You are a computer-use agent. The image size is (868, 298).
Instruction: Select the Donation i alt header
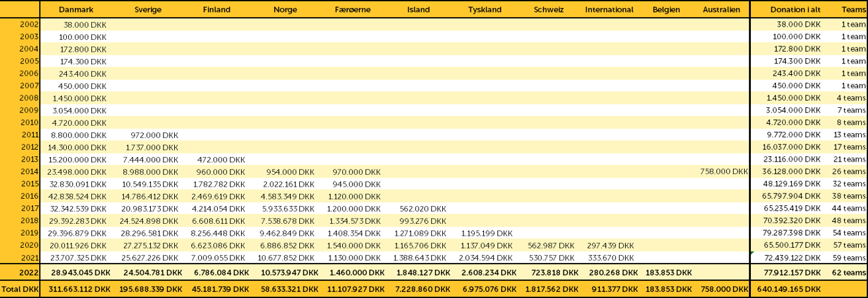[x=795, y=10]
